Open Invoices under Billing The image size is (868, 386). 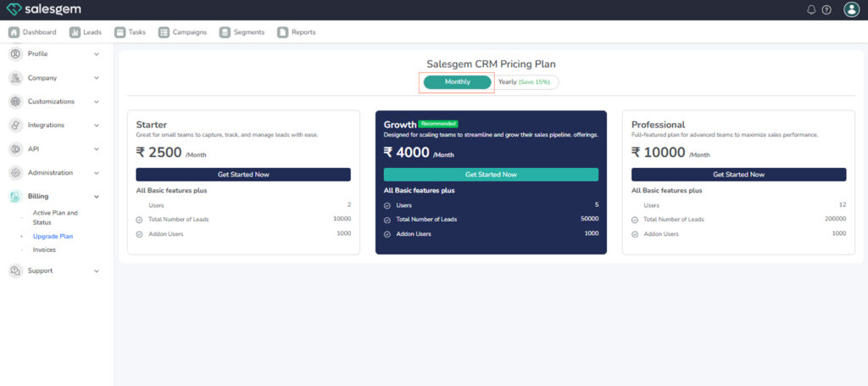click(x=44, y=249)
